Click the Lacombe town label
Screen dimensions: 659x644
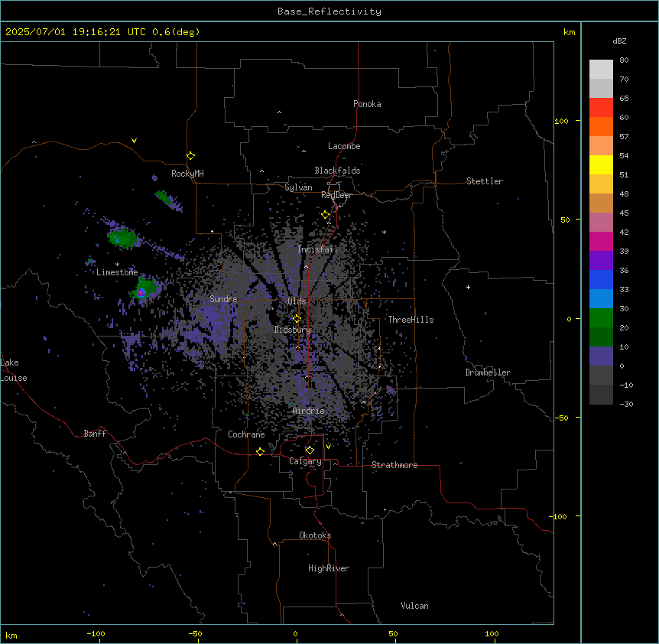pos(344,146)
